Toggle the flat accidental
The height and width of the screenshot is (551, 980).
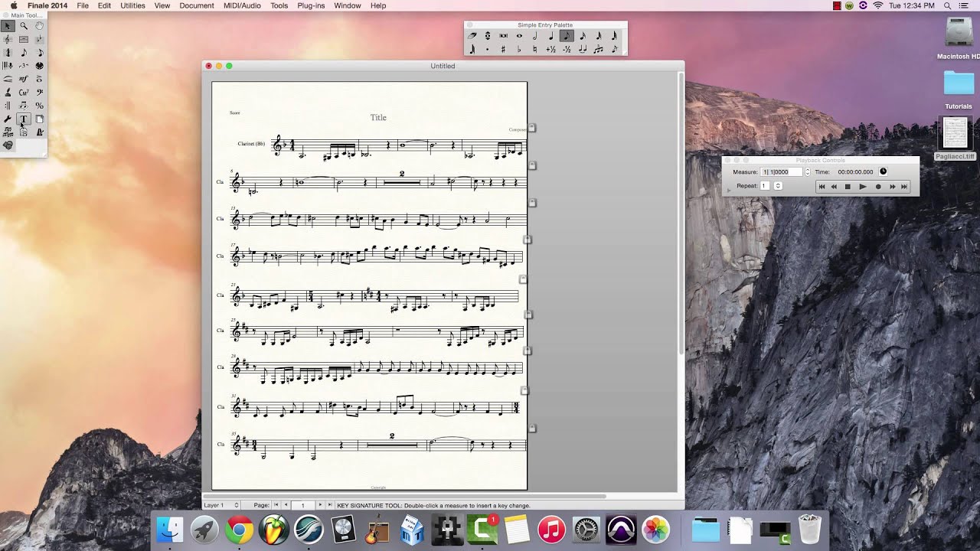[x=519, y=50]
